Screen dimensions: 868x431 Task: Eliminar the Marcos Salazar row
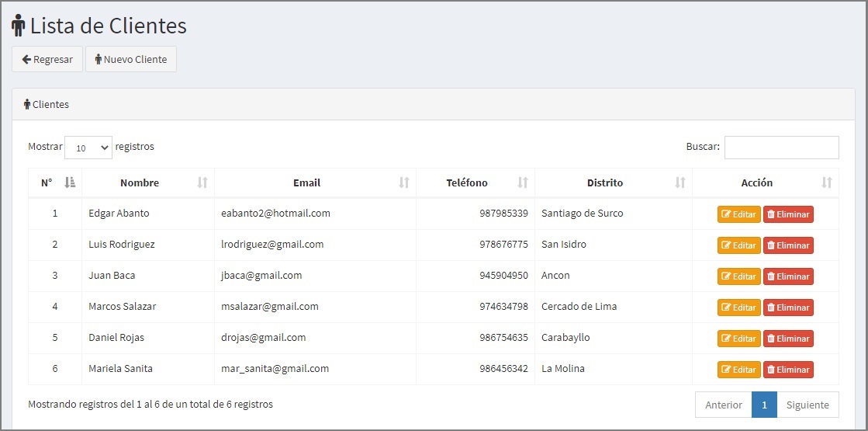tap(788, 308)
